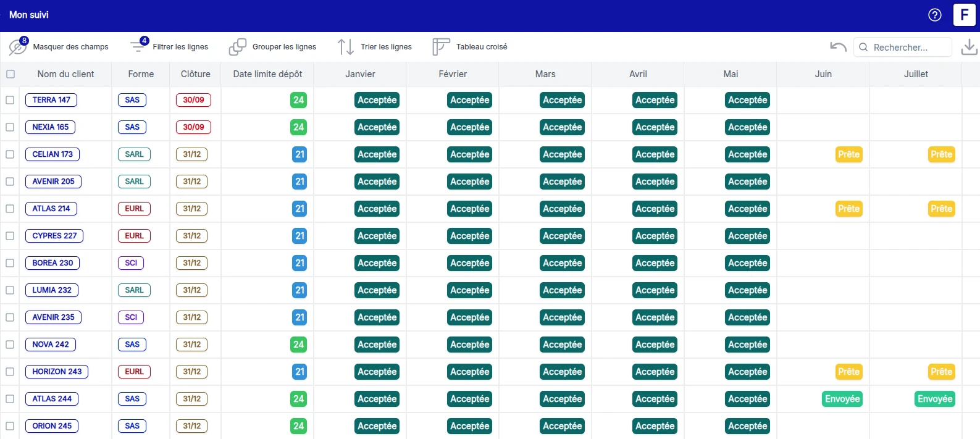Click the SARL tag for CELIAN 173
Image resolution: width=980 pixels, height=439 pixels.
click(134, 154)
